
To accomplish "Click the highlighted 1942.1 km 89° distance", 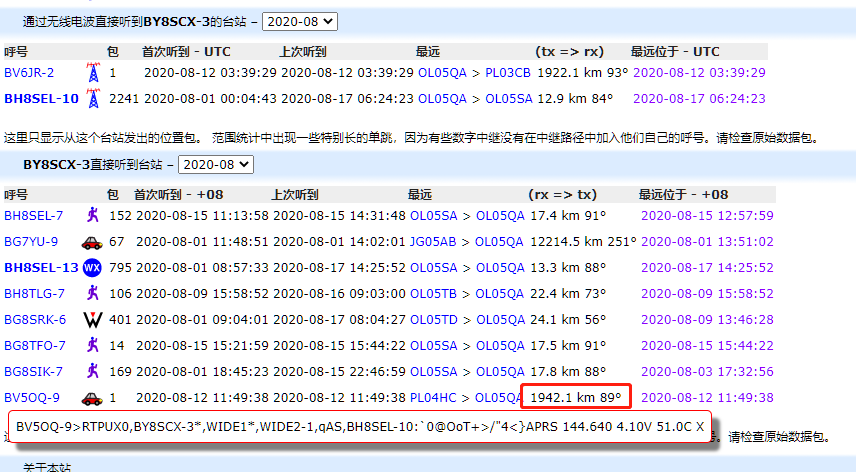I will coord(575,397).
